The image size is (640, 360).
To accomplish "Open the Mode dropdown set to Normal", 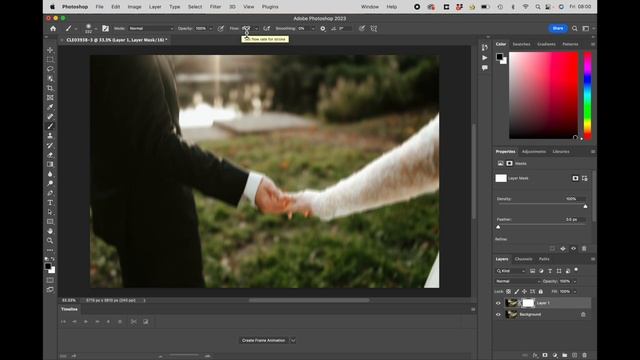I will (151, 29).
